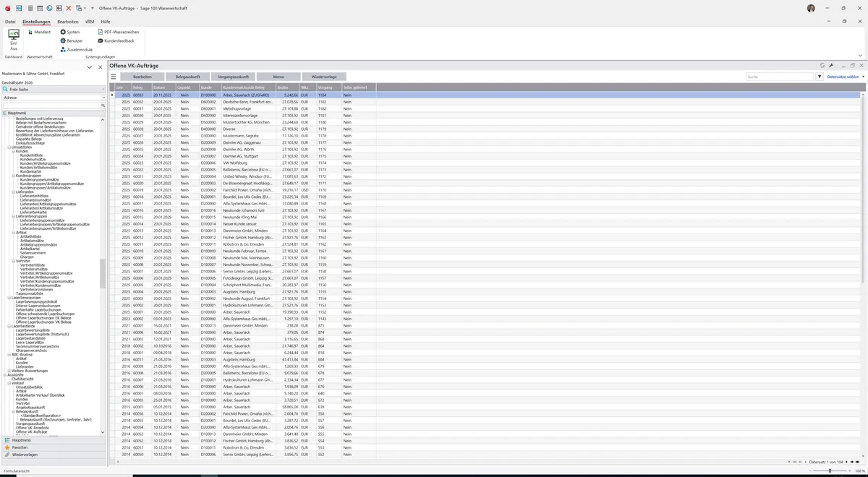Click the Suche input field in list

click(780, 77)
